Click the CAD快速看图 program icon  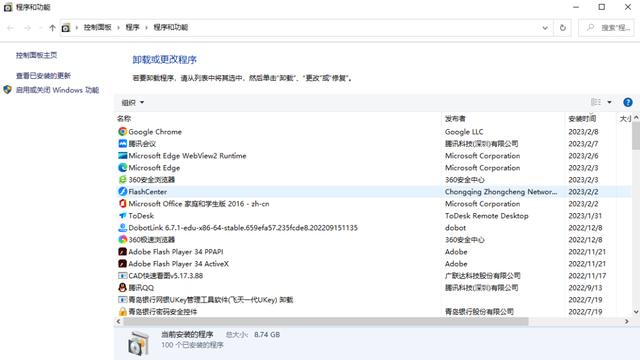[122, 276]
